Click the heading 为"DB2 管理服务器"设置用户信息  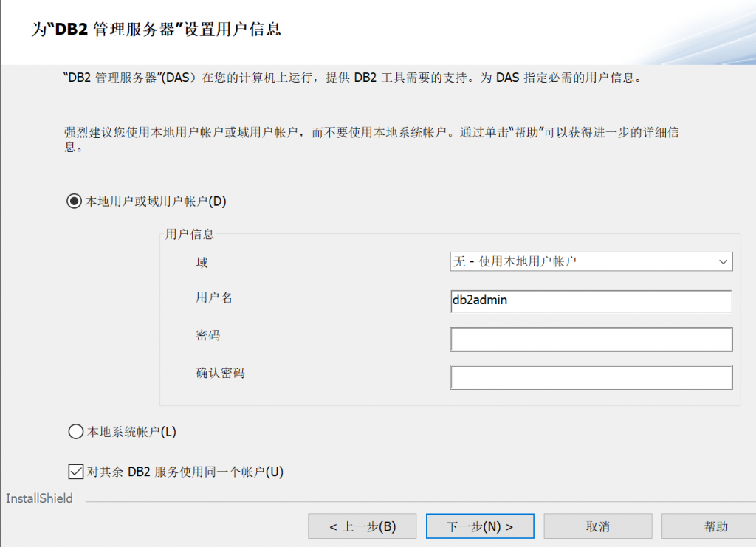[157, 30]
